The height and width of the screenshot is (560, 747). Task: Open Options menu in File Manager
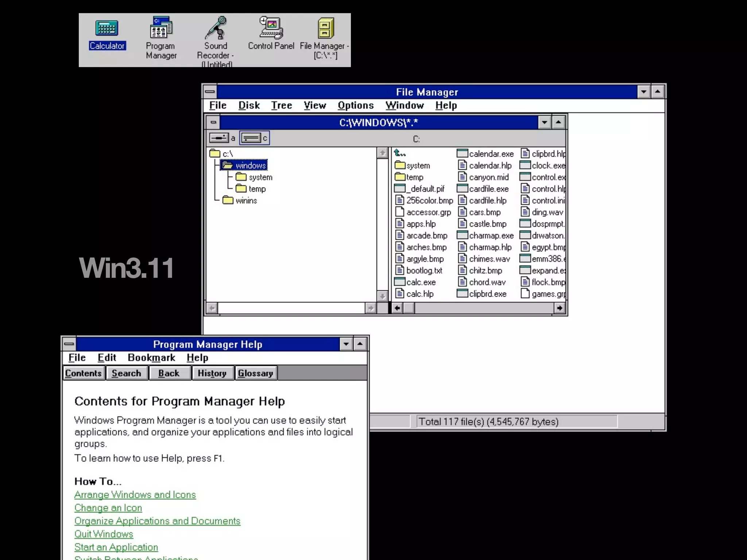[356, 105]
